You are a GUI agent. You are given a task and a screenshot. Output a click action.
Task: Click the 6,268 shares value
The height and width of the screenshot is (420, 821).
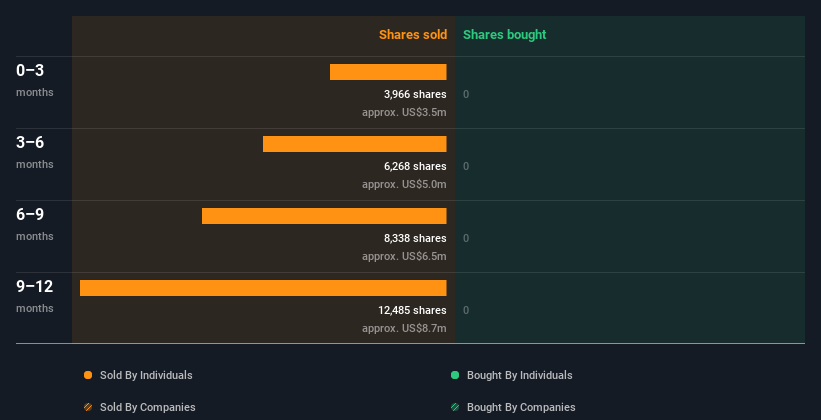[415, 166]
